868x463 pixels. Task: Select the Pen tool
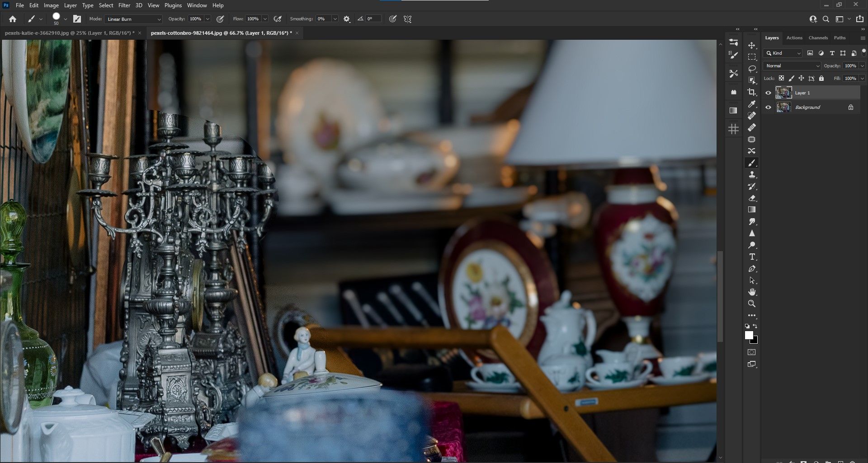(x=752, y=269)
